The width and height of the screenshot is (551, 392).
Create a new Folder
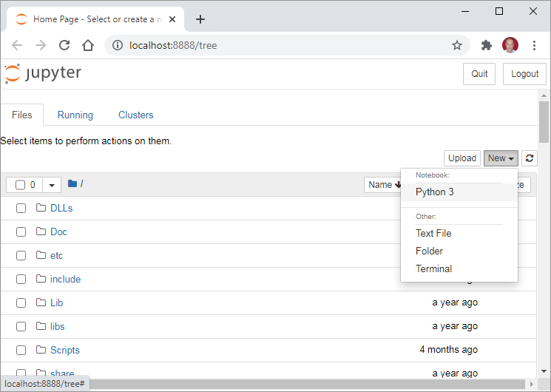click(459, 251)
